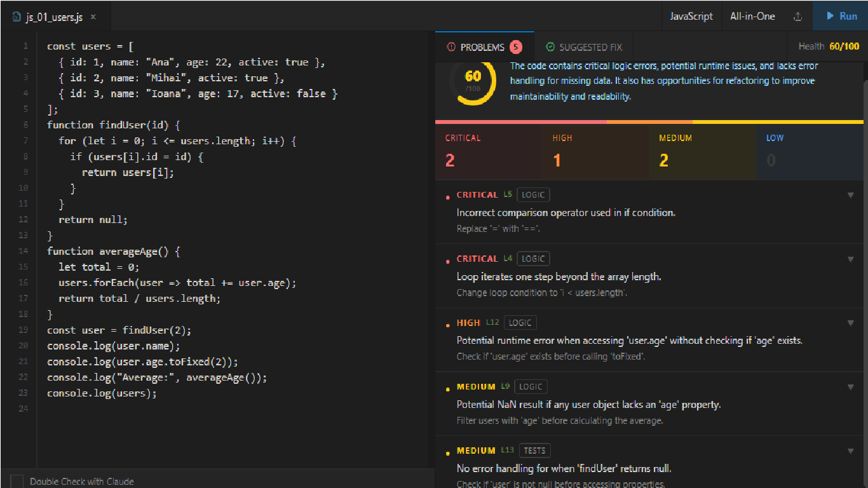The width and height of the screenshot is (868, 488).
Task: Click line number 7 in the gutter
Action: pos(25,141)
